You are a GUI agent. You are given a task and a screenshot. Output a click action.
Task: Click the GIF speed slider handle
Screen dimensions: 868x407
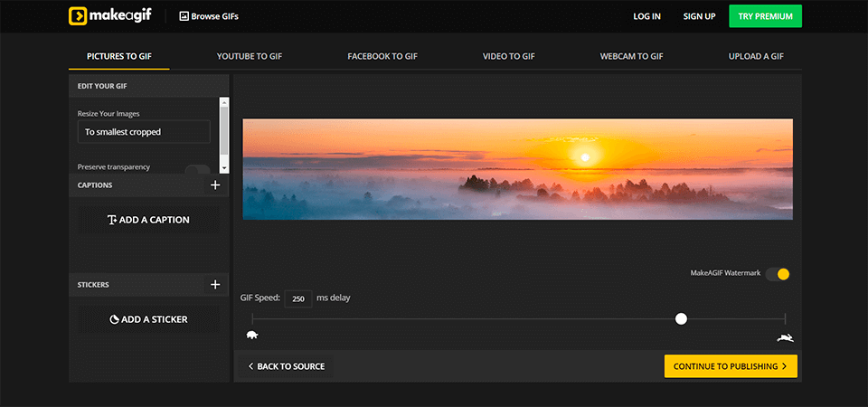pyautogui.click(x=681, y=318)
